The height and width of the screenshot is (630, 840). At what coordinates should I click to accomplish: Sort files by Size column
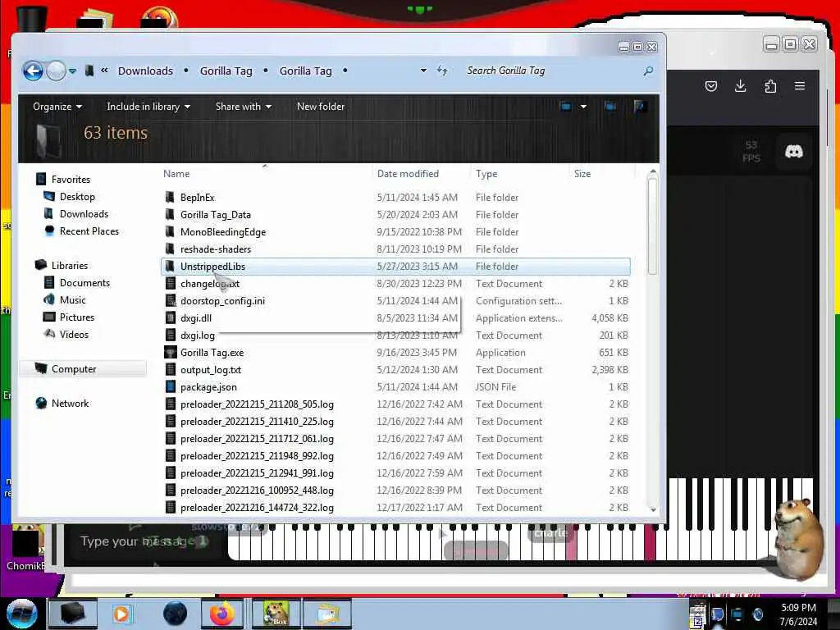point(582,174)
